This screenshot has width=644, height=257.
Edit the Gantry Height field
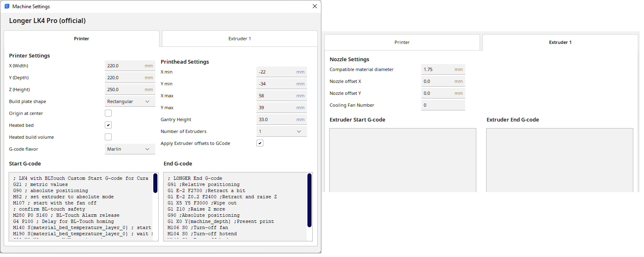[275, 119]
